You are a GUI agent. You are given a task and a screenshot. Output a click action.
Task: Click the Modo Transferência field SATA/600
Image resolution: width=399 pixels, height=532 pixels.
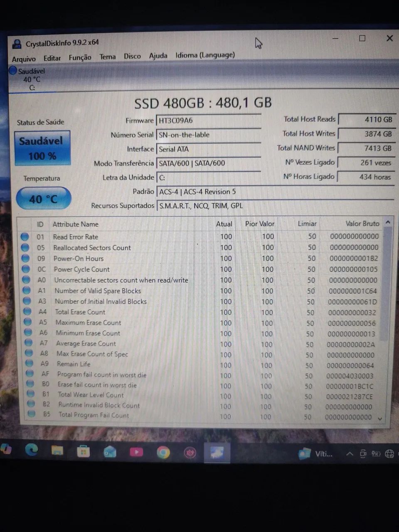(x=208, y=163)
